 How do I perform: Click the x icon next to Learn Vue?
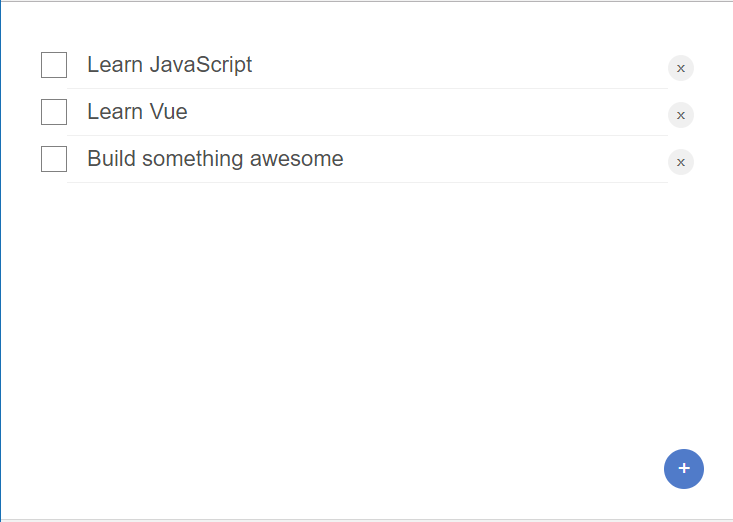pos(680,115)
